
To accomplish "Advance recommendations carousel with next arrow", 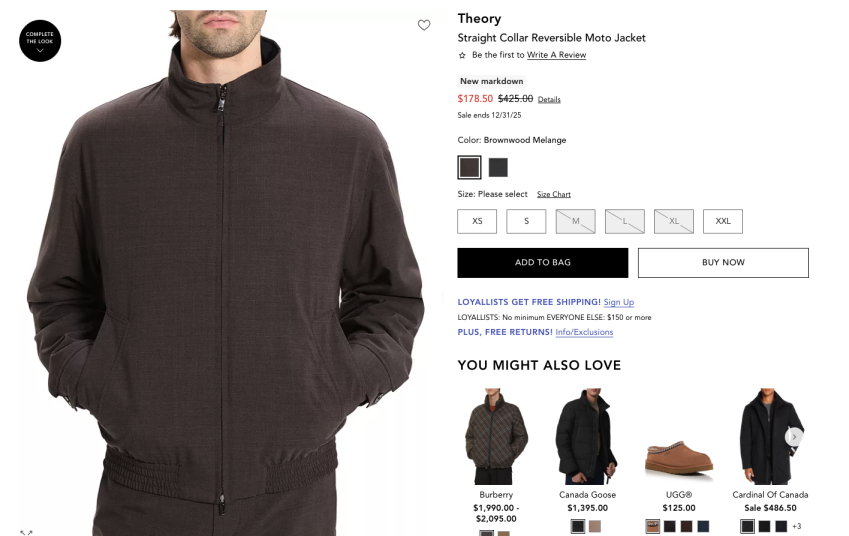I will pyautogui.click(x=794, y=437).
